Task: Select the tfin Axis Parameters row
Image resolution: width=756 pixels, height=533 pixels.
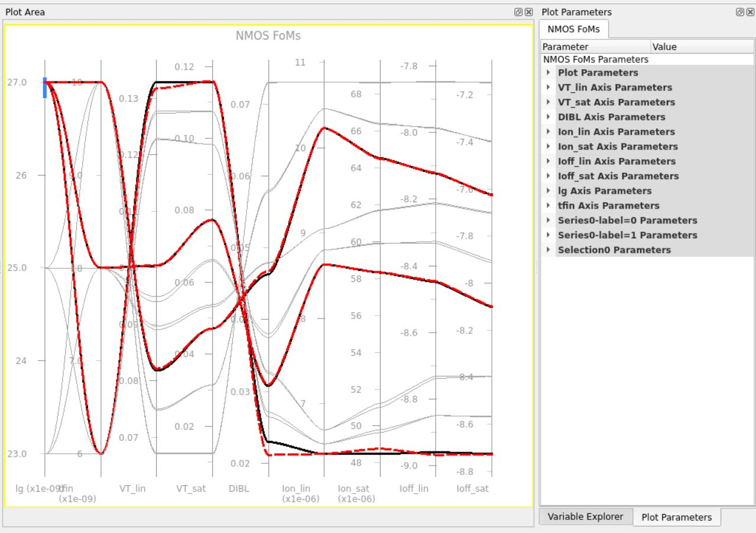Action: click(x=608, y=206)
